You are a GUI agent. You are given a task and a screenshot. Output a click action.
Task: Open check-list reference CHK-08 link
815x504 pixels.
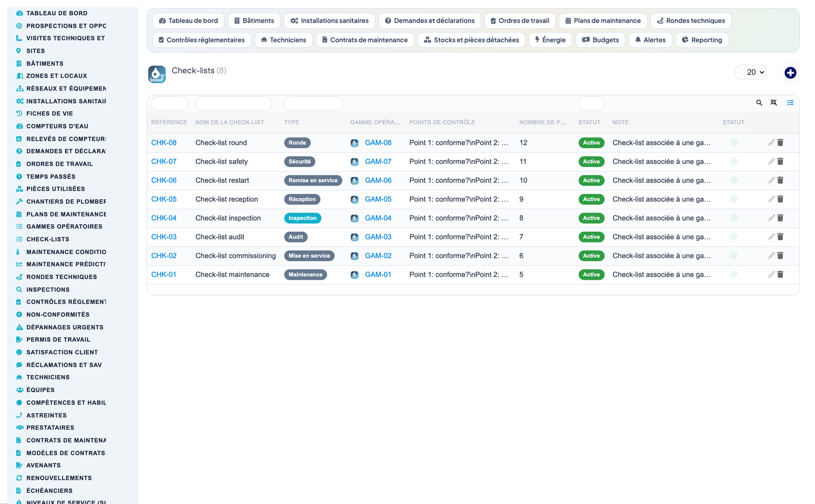[164, 143]
